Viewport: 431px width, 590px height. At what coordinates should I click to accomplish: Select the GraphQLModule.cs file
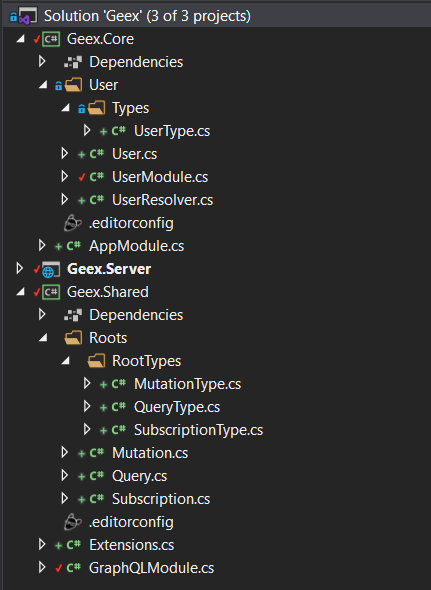151,568
